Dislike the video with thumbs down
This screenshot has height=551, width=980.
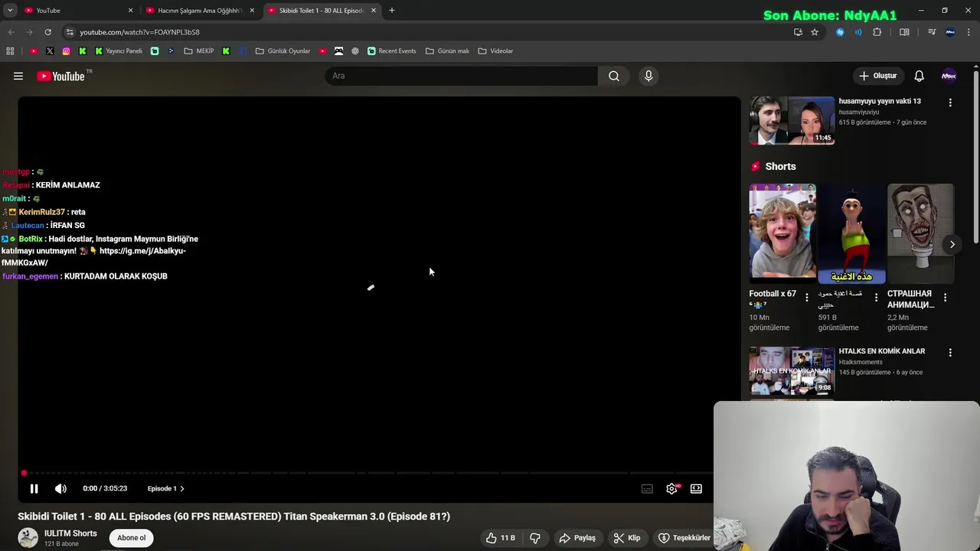click(535, 538)
